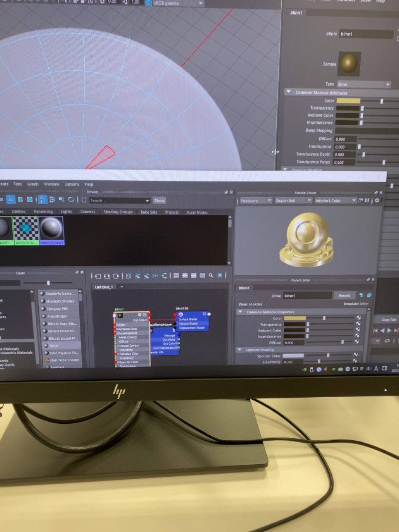
Task: Click the Translucence Depth field showing 0.500
Action: (345, 155)
